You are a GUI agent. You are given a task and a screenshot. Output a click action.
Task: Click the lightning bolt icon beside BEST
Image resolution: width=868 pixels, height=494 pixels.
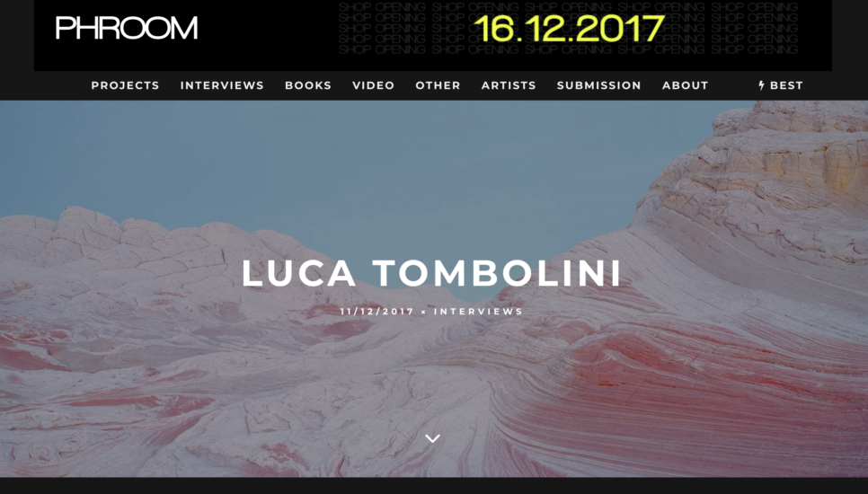click(x=762, y=85)
